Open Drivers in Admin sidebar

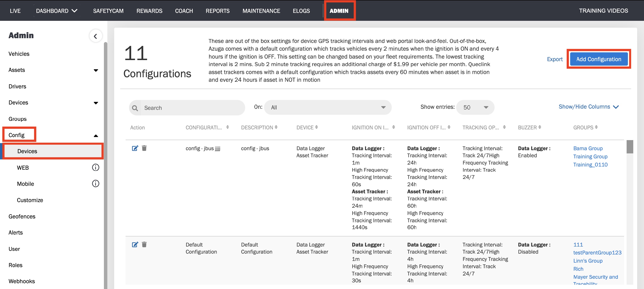[x=17, y=86]
